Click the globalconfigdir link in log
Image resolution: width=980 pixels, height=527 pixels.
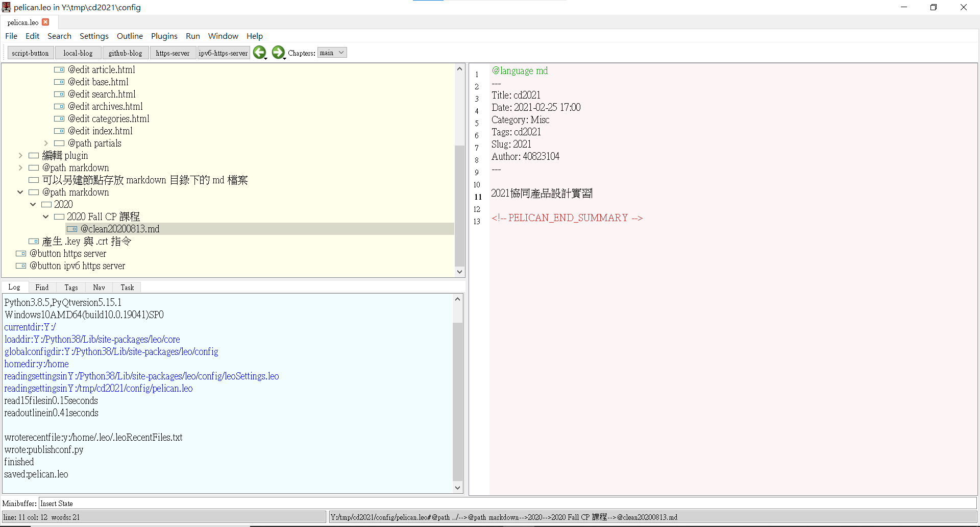111,351
